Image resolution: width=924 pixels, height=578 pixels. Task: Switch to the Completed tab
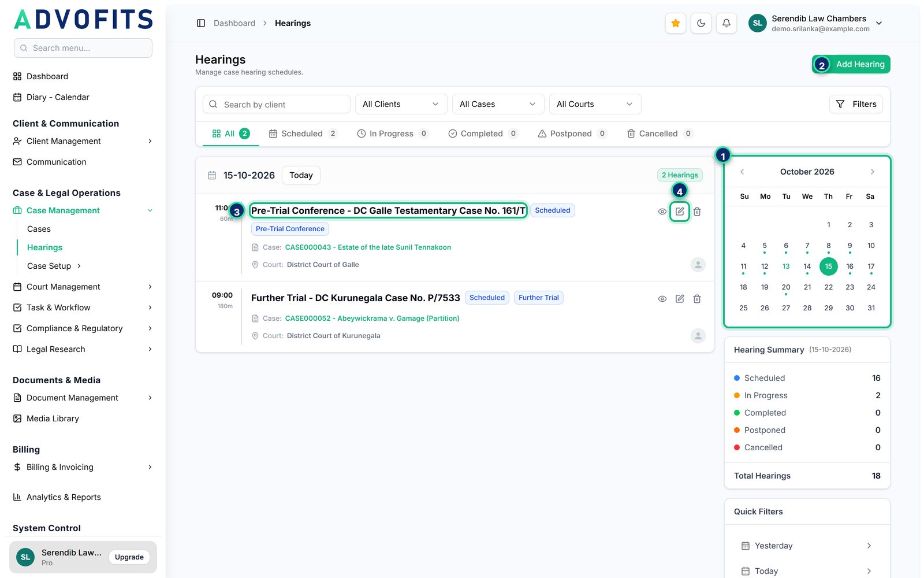(483, 134)
